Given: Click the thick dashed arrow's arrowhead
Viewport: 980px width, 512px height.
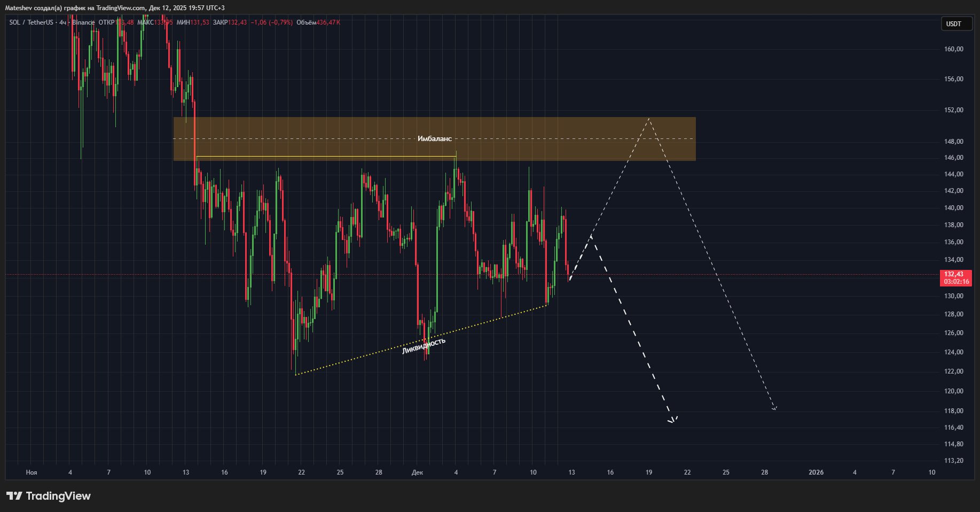Looking at the screenshot, I should point(672,420).
